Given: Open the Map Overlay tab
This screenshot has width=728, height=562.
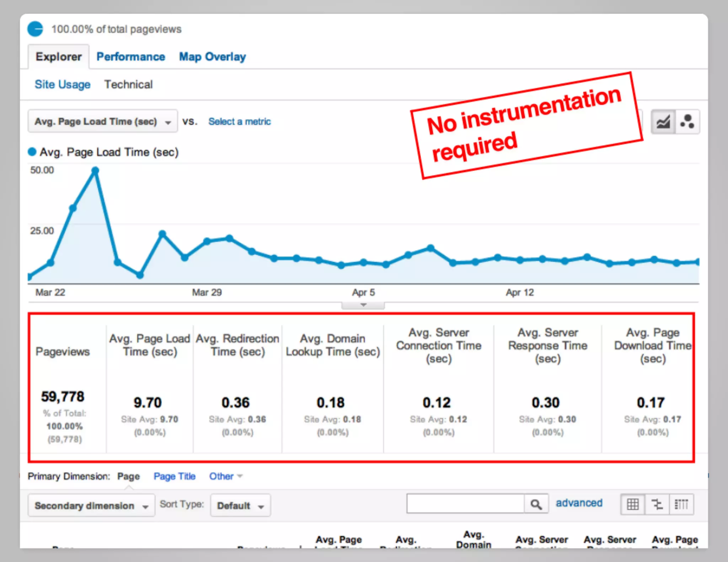Looking at the screenshot, I should [212, 57].
